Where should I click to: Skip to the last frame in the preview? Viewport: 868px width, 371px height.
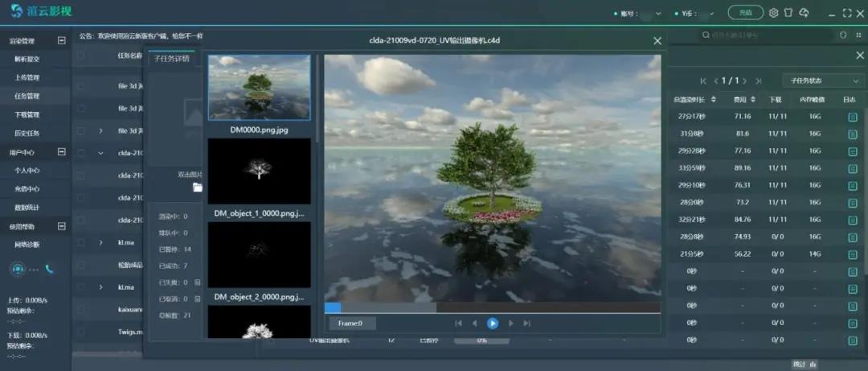(x=527, y=324)
